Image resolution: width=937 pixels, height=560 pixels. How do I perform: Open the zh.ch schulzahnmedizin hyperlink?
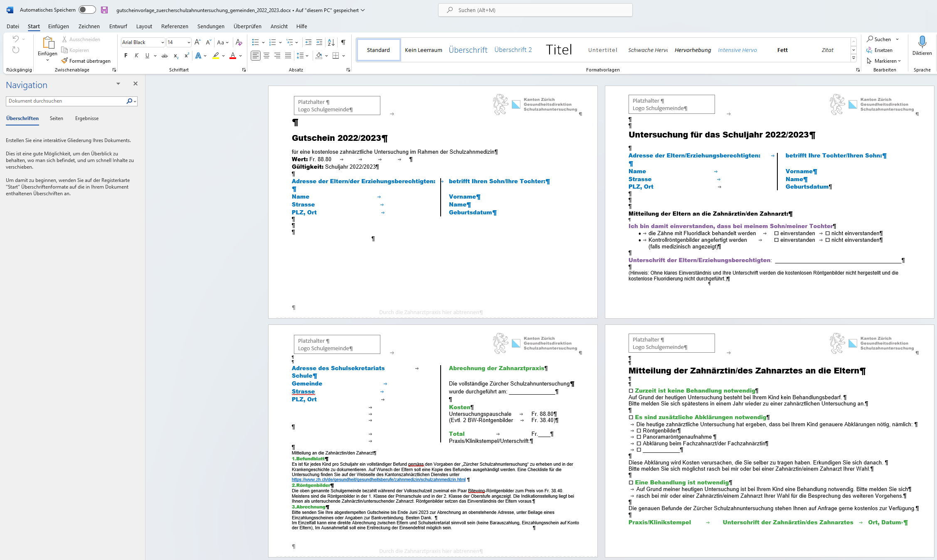click(x=379, y=479)
